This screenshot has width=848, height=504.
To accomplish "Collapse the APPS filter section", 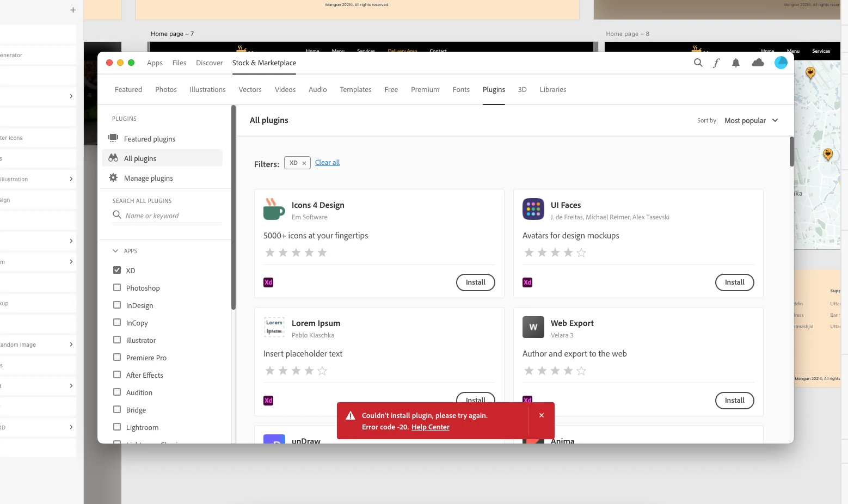I will click(x=115, y=251).
